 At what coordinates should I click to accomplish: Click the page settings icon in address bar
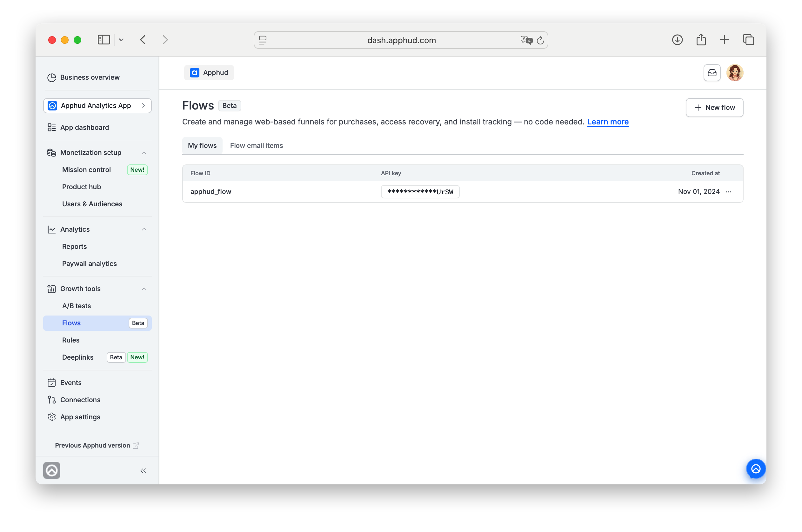[263, 40]
